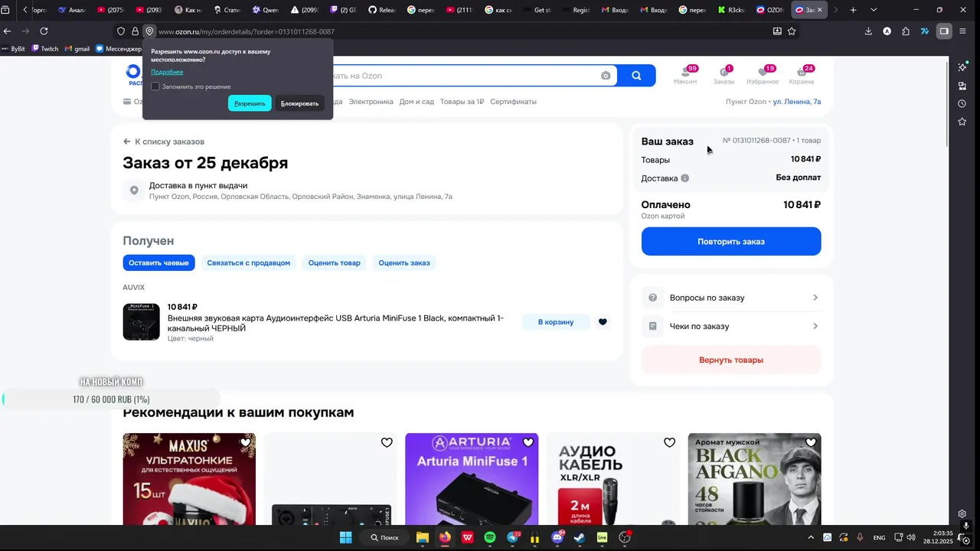The image size is (980, 551).
Task: Favorite the Arturia MiniFuse 1 recommendation card
Action: (528, 442)
